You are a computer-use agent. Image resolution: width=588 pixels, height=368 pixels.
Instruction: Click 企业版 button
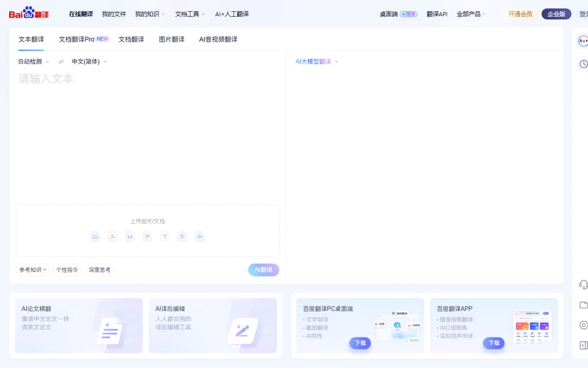pos(557,14)
